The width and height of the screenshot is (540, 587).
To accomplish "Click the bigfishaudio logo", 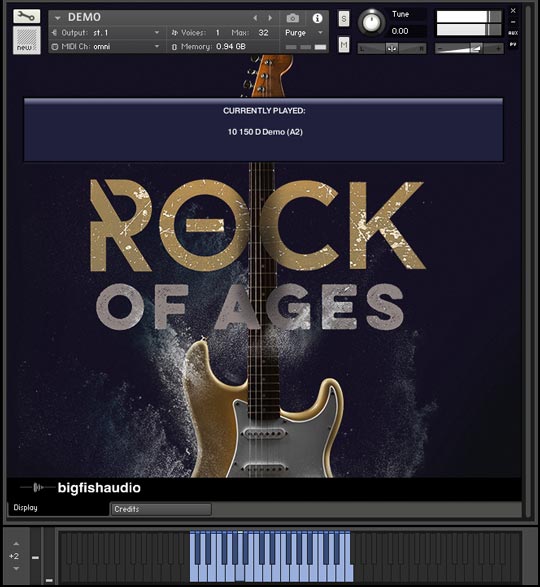I will pyautogui.click(x=81, y=488).
